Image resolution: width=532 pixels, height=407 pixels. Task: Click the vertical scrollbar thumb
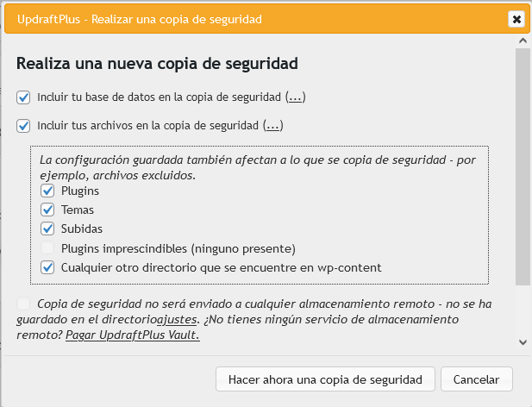523,166
